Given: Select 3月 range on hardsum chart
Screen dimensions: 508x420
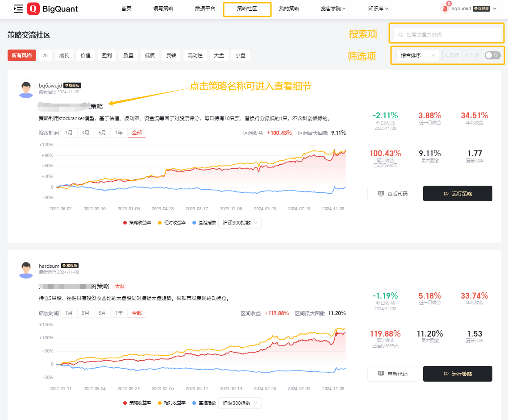Looking at the screenshot, I should click(86, 313).
